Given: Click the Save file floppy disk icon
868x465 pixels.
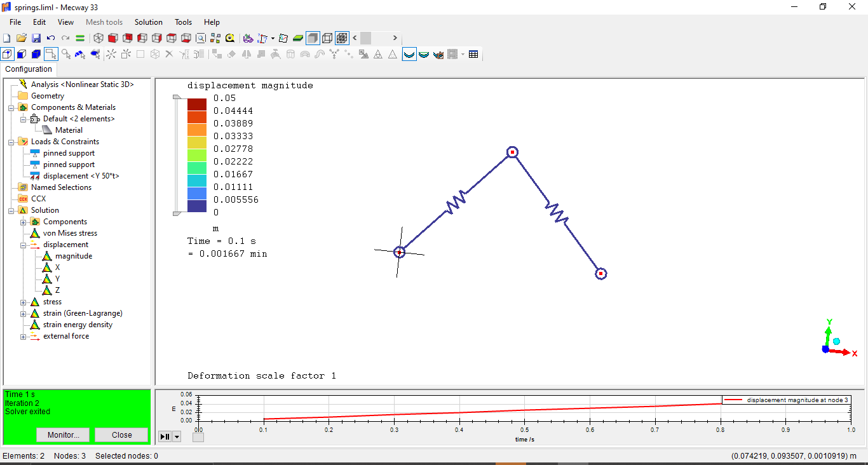Looking at the screenshot, I should pos(36,38).
